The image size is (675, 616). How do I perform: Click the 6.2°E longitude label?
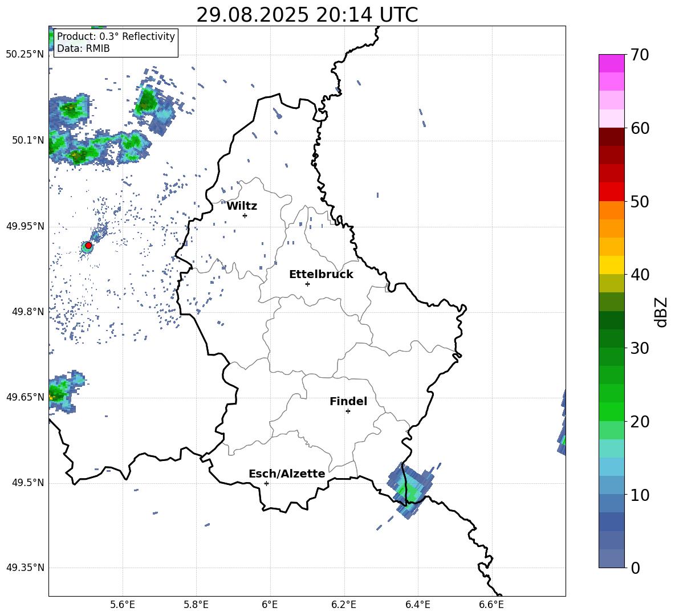344,605
